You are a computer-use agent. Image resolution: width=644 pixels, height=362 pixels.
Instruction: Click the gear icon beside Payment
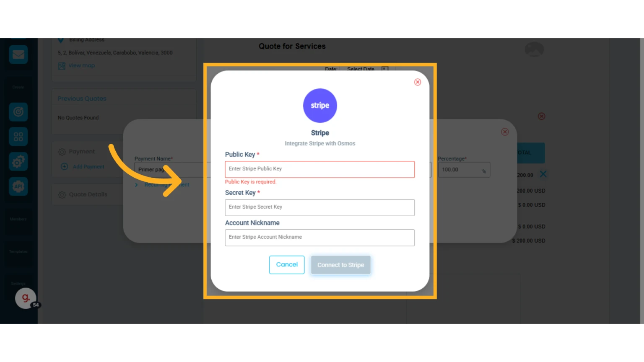[62, 152]
